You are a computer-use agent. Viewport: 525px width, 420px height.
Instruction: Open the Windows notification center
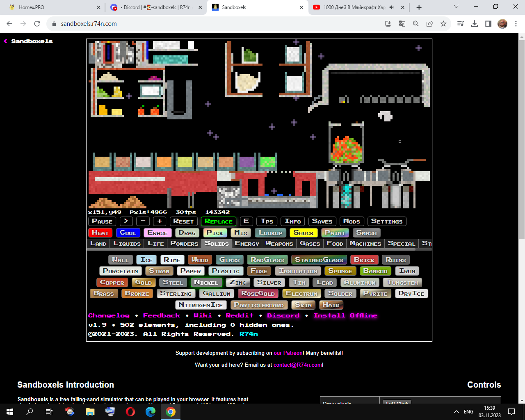[511, 412]
